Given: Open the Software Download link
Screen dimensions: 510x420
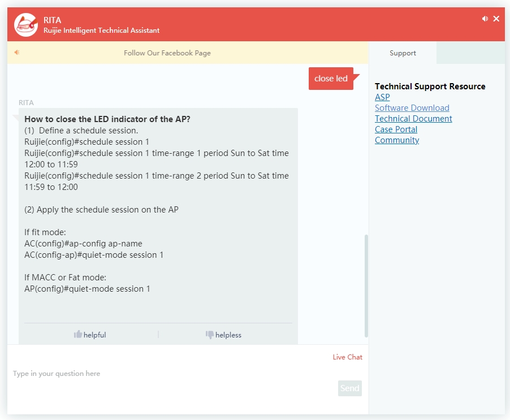Looking at the screenshot, I should tap(412, 108).
